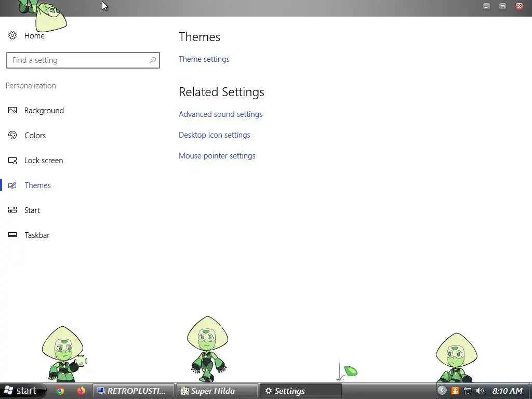Click the Settings taskbar button

pyautogui.click(x=301, y=391)
